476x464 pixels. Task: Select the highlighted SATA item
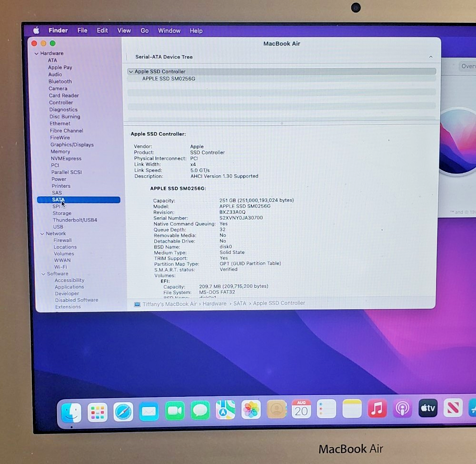click(79, 200)
